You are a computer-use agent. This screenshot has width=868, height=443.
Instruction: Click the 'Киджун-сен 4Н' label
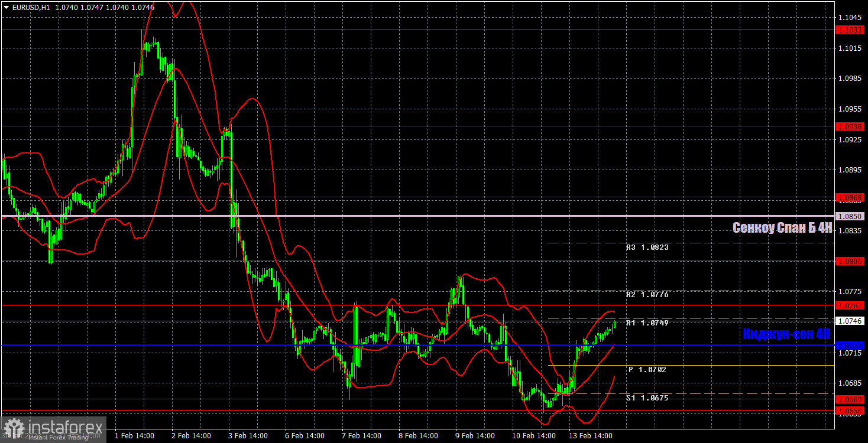coord(788,334)
